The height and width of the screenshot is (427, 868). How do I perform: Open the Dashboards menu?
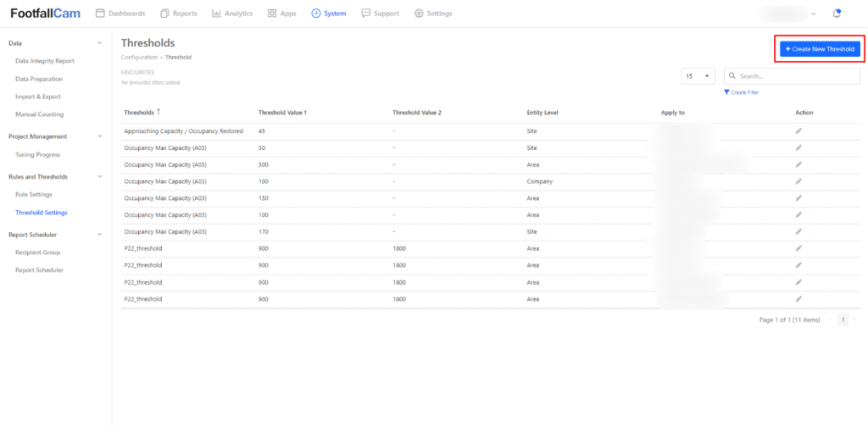(x=120, y=14)
